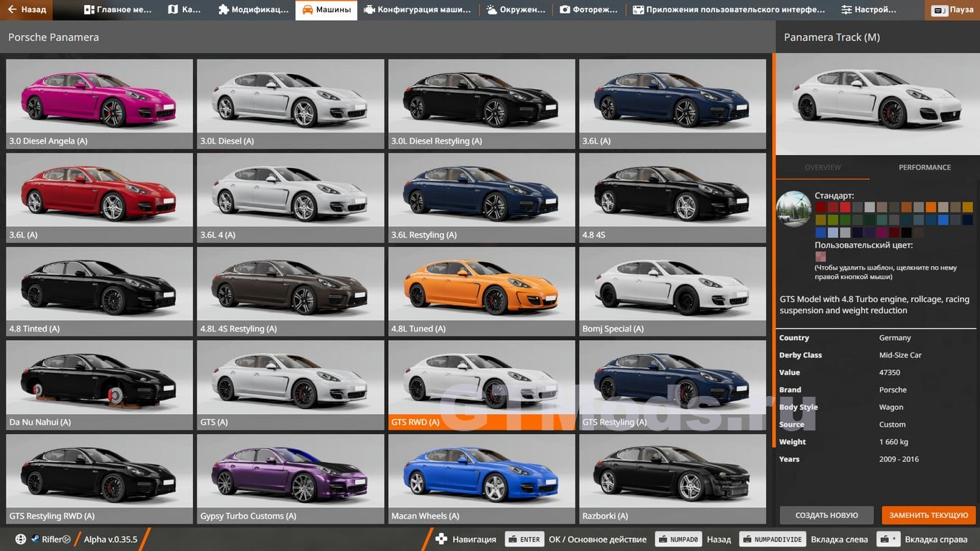
Task: Open environment settings weather icon
Action: pos(491,10)
